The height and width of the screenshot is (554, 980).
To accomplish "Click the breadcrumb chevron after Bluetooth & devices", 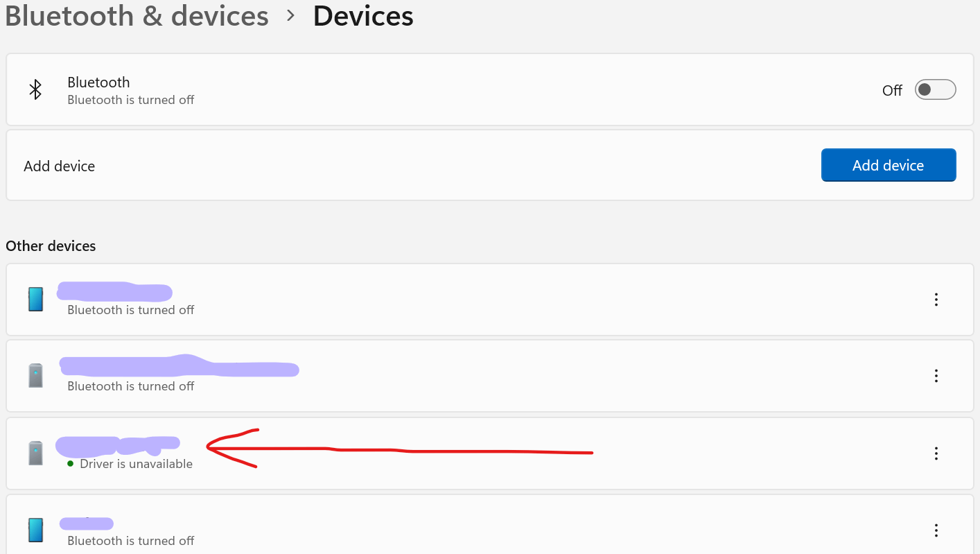I will pyautogui.click(x=290, y=17).
